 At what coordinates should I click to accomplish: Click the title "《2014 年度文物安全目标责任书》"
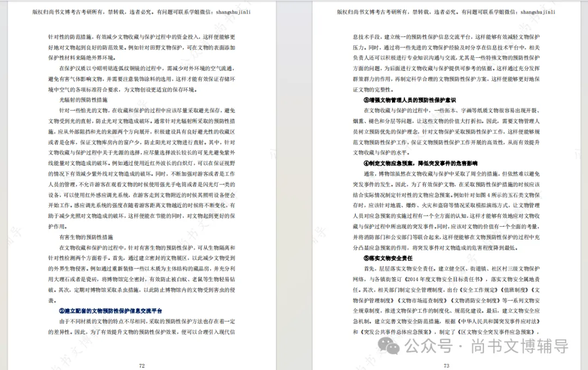coord(443,279)
